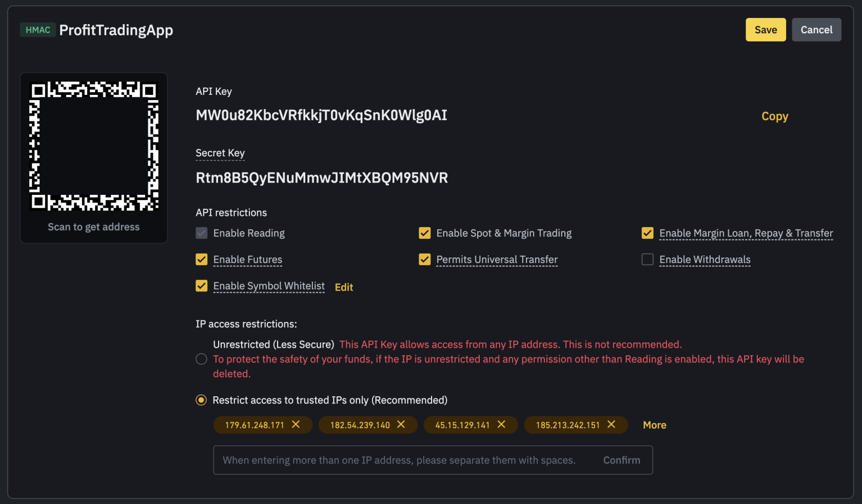Viewport: 862px width, 504px height.
Task: Uncheck Enable Futures permission
Action: tap(201, 259)
